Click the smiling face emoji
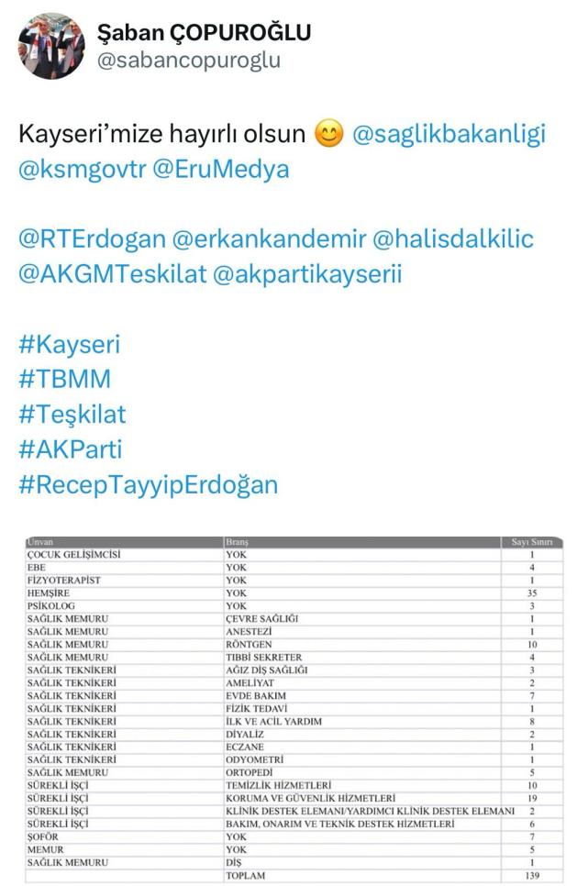 tap(328, 135)
